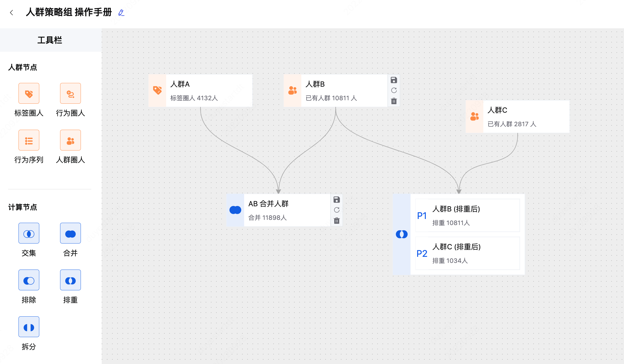
Task: Click the 人群策略组 操作手册 title
Action: click(x=69, y=12)
